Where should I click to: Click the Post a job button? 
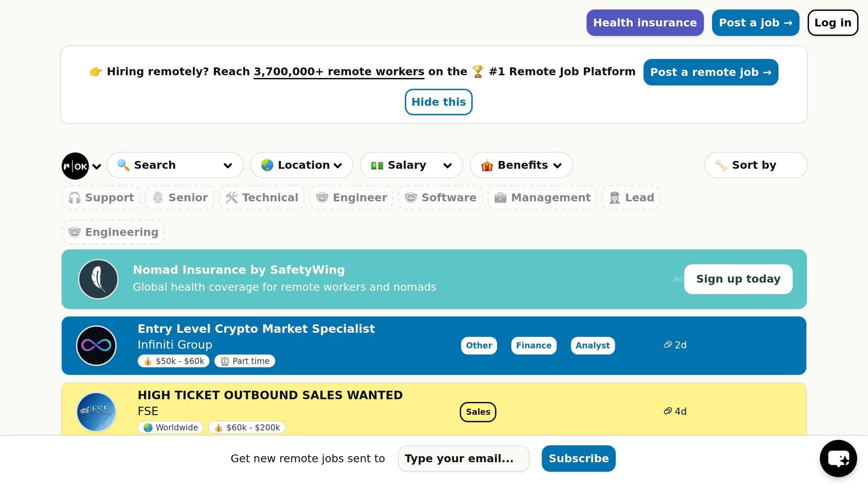pyautogui.click(x=756, y=23)
